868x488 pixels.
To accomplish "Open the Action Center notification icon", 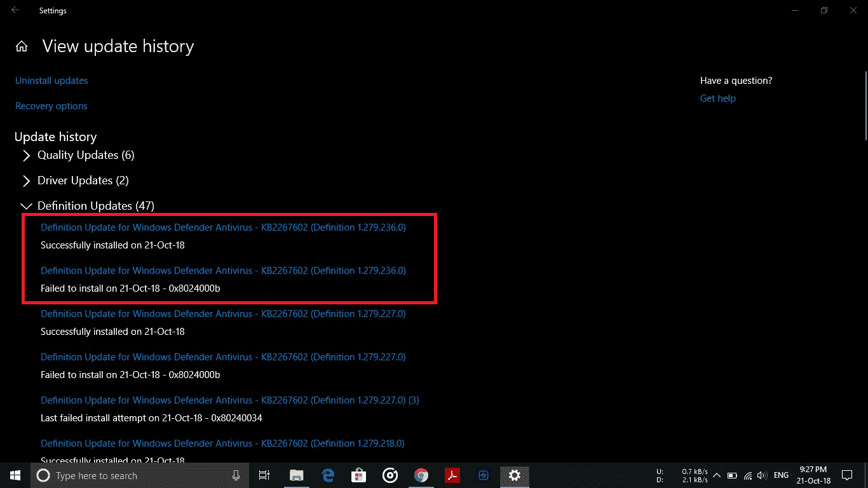I will pos(847,475).
